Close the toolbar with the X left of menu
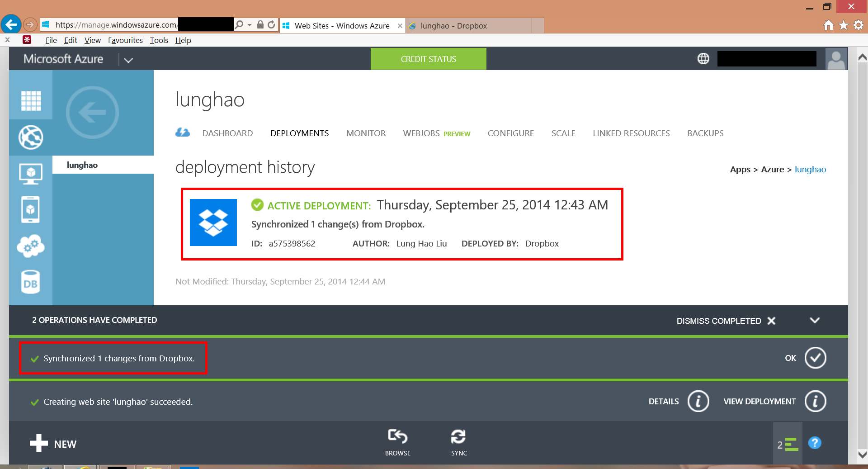868x469 pixels. click(x=7, y=40)
